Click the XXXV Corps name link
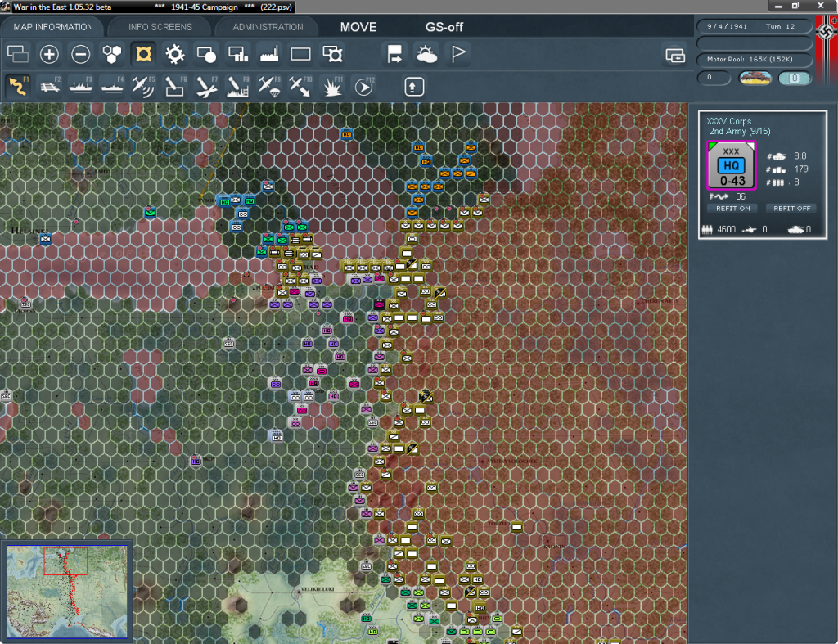The height and width of the screenshot is (644, 838). [728, 121]
